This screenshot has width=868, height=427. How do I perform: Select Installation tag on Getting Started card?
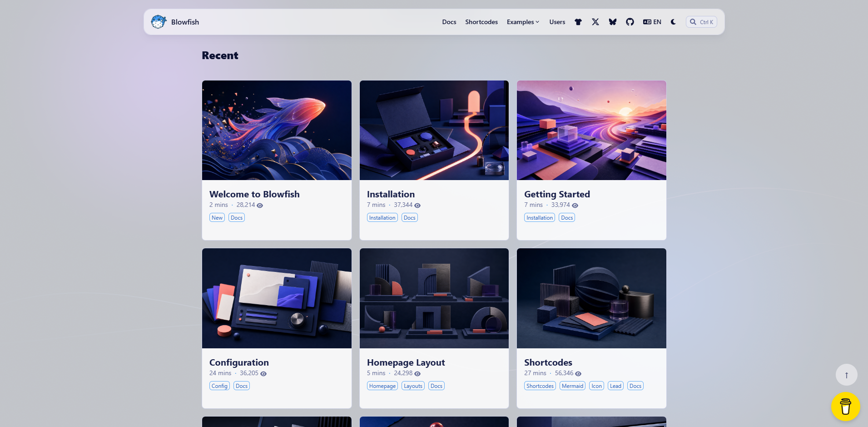pyautogui.click(x=540, y=218)
